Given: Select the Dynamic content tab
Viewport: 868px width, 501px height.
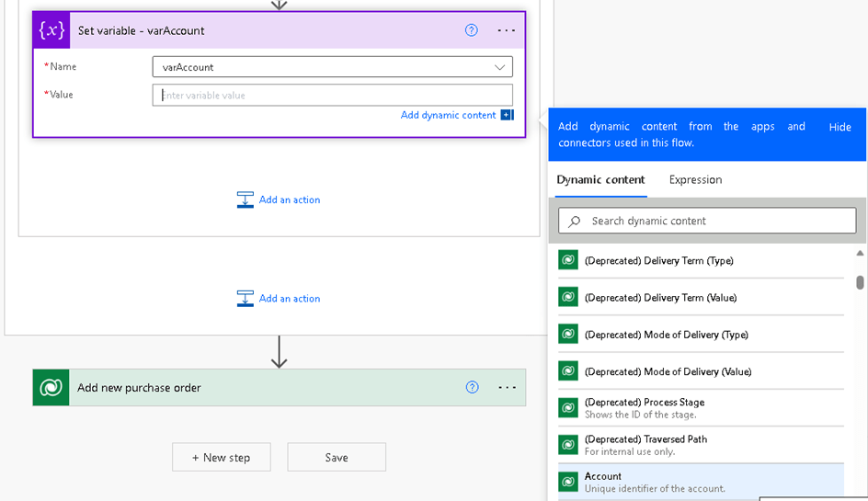Looking at the screenshot, I should tap(600, 180).
